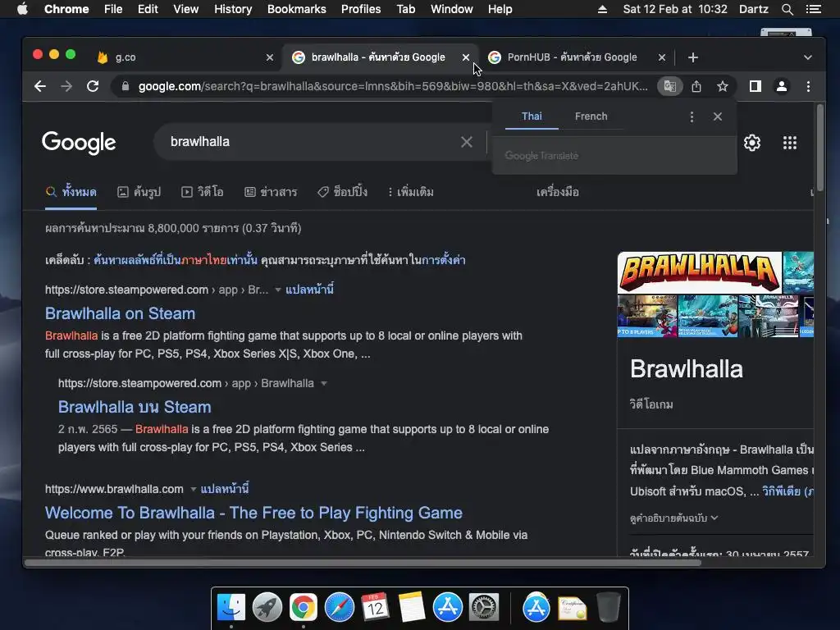Open Launchpad from the dock
The image size is (840, 630).
[267, 608]
